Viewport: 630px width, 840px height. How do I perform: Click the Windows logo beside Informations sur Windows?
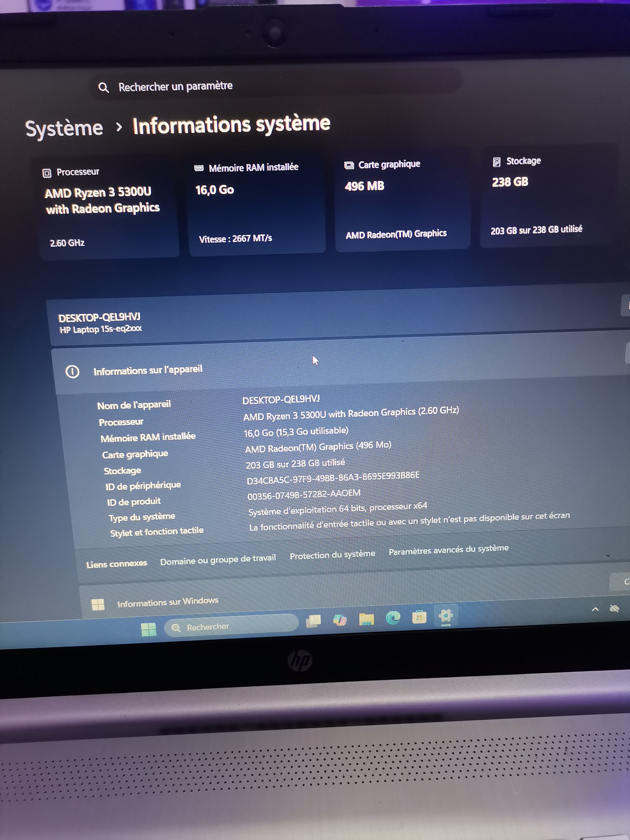coord(98,604)
